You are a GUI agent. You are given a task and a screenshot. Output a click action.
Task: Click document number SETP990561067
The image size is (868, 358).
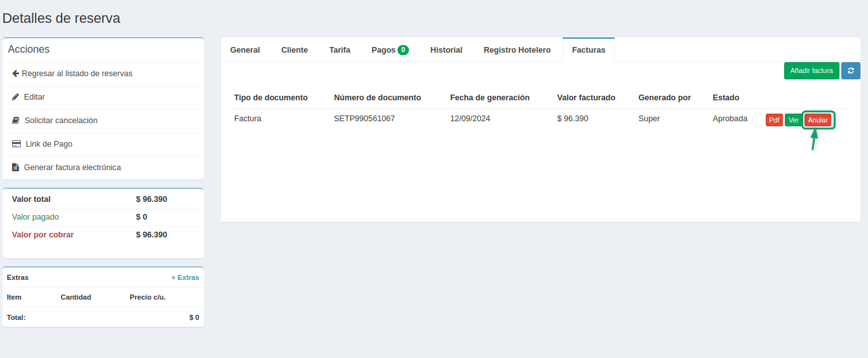coord(364,119)
